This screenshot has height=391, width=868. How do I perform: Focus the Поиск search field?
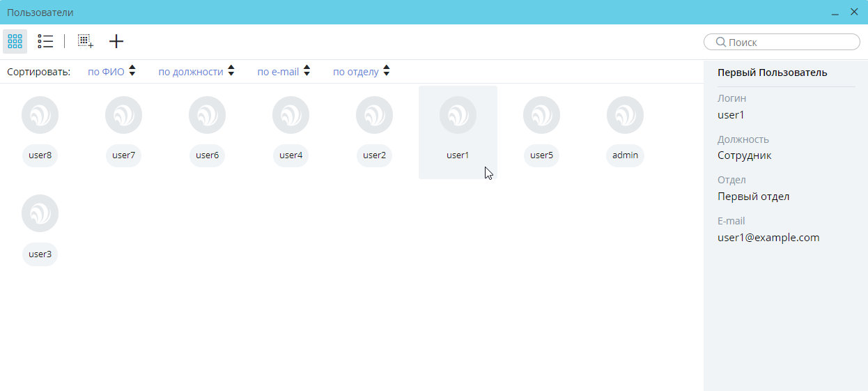coord(791,43)
